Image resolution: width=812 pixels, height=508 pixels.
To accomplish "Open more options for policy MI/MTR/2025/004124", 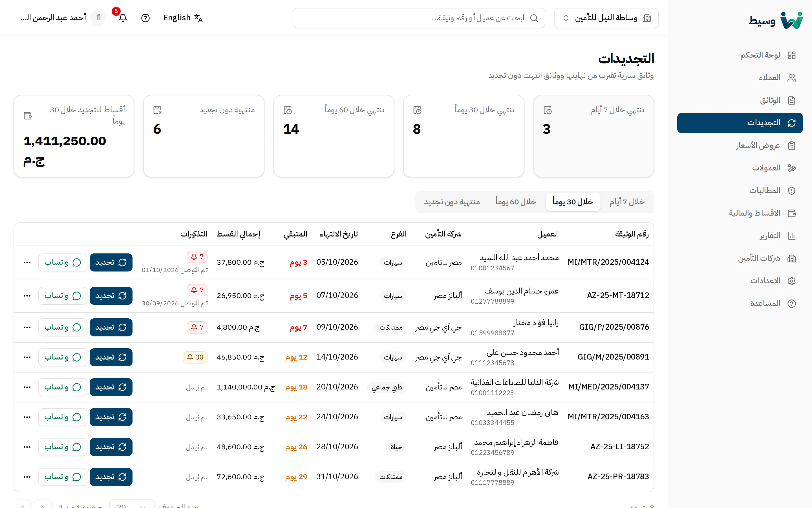I will (27, 262).
